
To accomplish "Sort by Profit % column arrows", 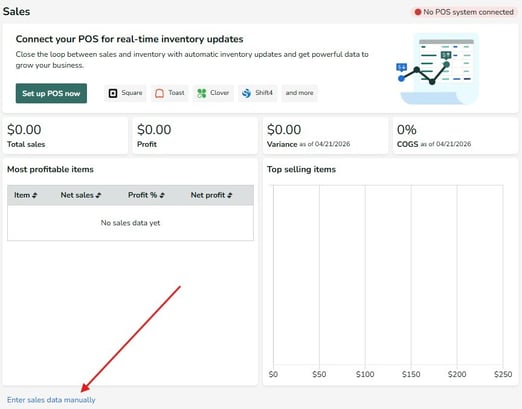I will (x=162, y=195).
